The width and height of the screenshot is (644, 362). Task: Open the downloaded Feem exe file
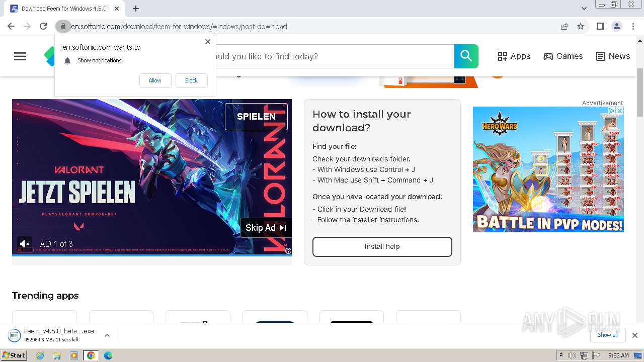pyautogui.click(x=52, y=335)
